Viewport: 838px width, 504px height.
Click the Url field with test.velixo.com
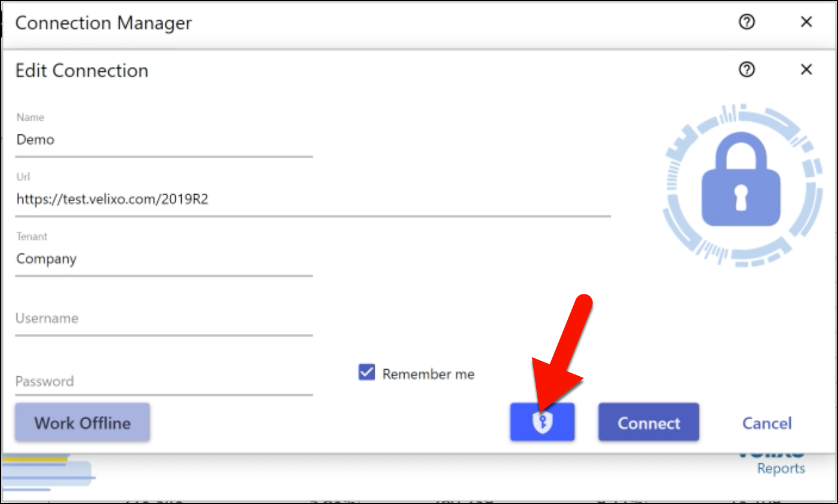313,199
